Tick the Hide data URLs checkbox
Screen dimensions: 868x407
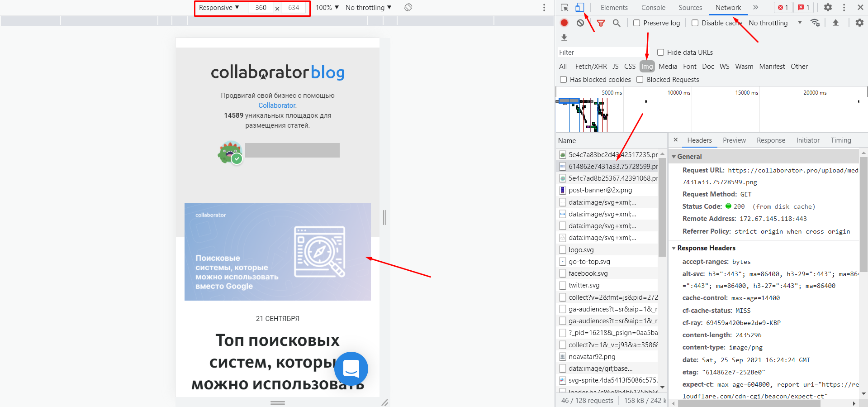point(661,53)
